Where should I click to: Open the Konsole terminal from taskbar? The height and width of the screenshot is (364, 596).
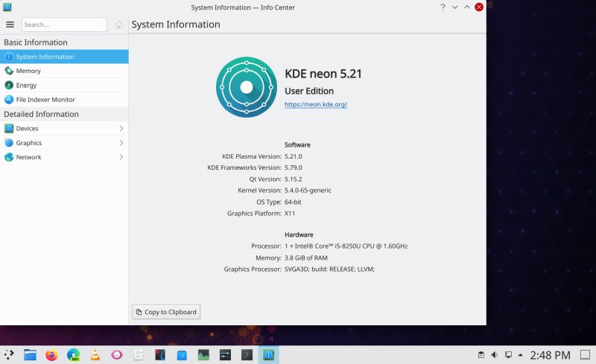coord(247,355)
